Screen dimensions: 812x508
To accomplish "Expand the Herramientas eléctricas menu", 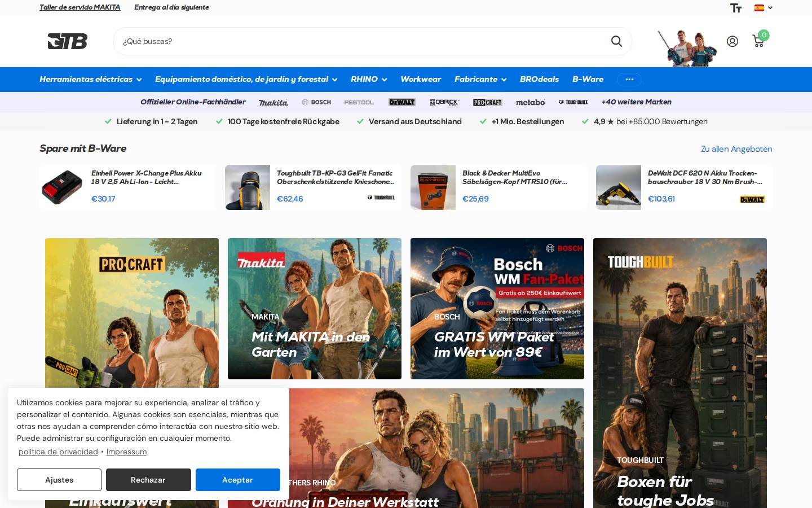I will pos(90,80).
